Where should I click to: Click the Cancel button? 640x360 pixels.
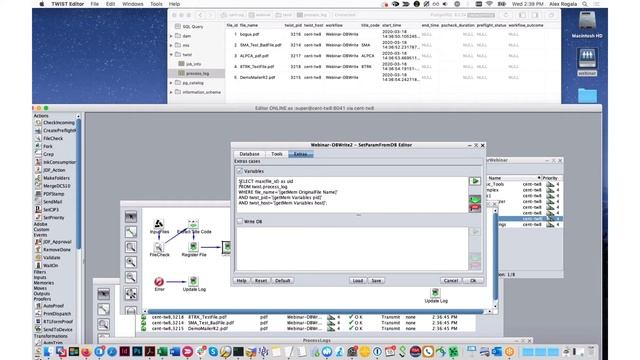pos(451,281)
